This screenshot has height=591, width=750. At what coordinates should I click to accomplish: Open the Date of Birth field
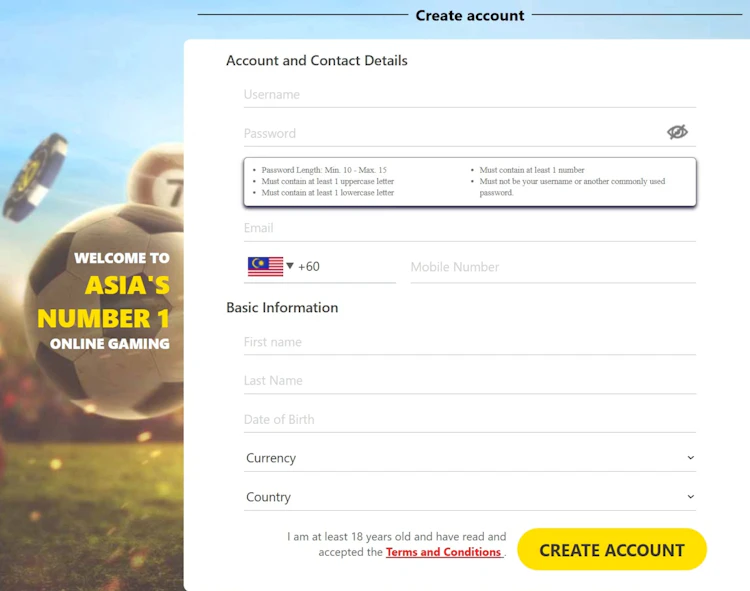(x=470, y=419)
